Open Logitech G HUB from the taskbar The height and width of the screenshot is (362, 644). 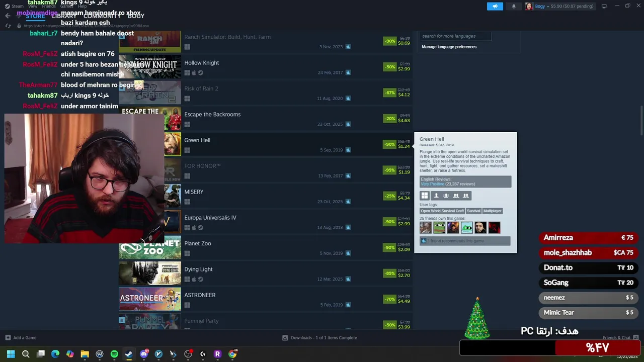tap(203, 354)
